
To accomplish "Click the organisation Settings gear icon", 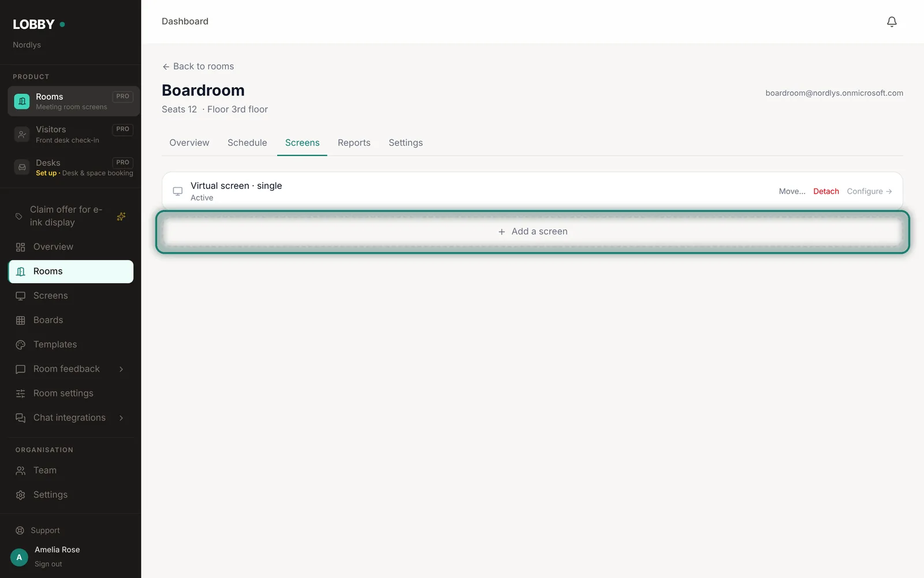I will click(x=21, y=495).
